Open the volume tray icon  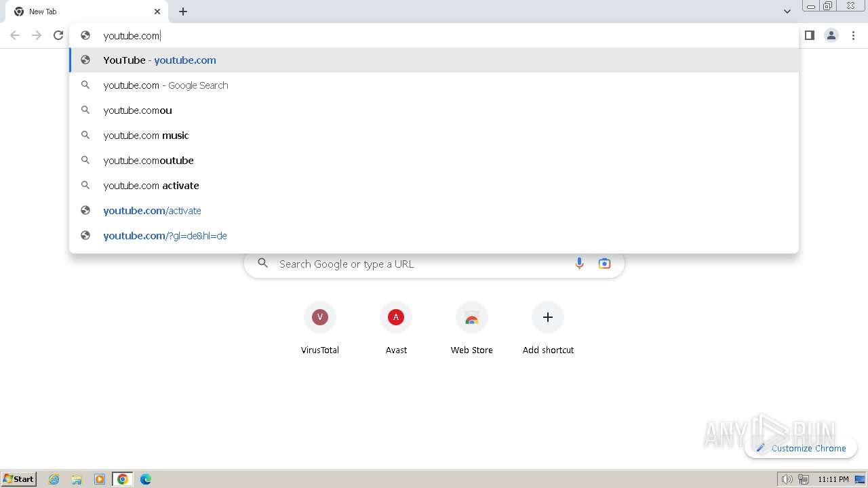787,479
